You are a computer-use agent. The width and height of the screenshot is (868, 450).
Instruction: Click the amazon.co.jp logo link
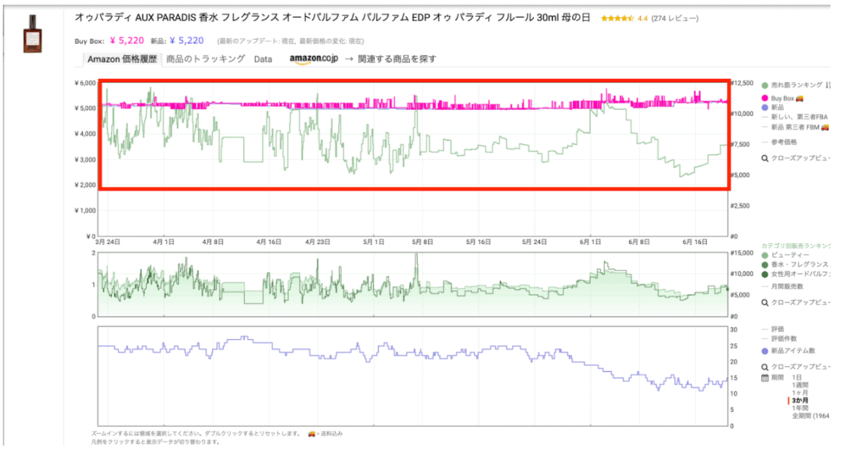(314, 59)
